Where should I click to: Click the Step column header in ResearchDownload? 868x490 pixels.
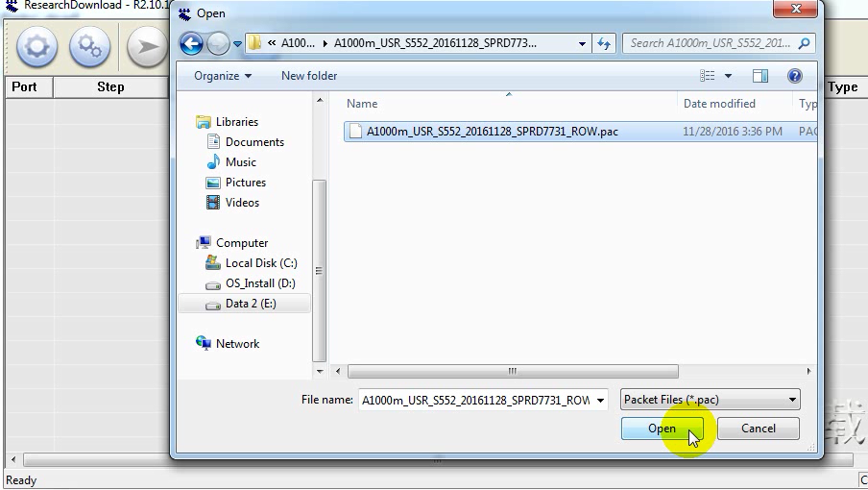[x=110, y=86]
